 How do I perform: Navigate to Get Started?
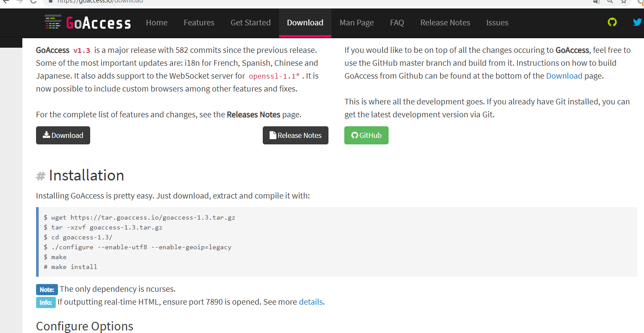click(x=250, y=23)
